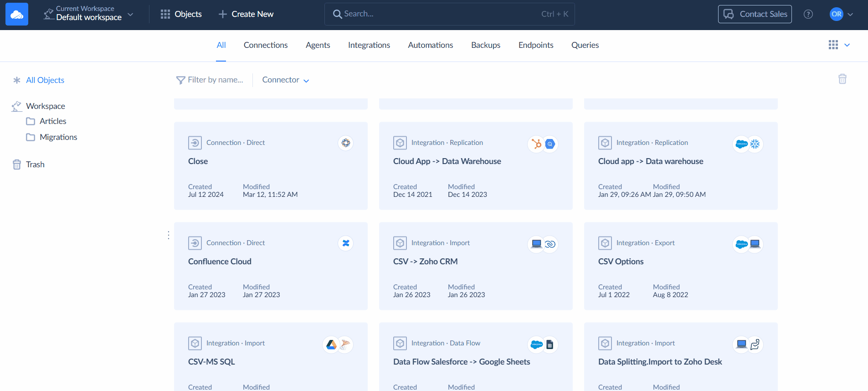Switch to the Agents tab
The height and width of the screenshot is (391, 868).
click(x=318, y=45)
